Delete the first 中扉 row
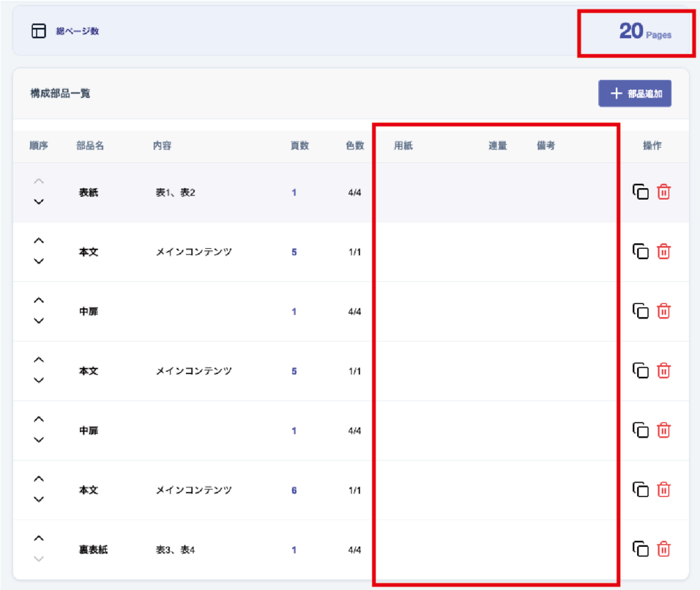The height and width of the screenshot is (590, 700). click(663, 311)
